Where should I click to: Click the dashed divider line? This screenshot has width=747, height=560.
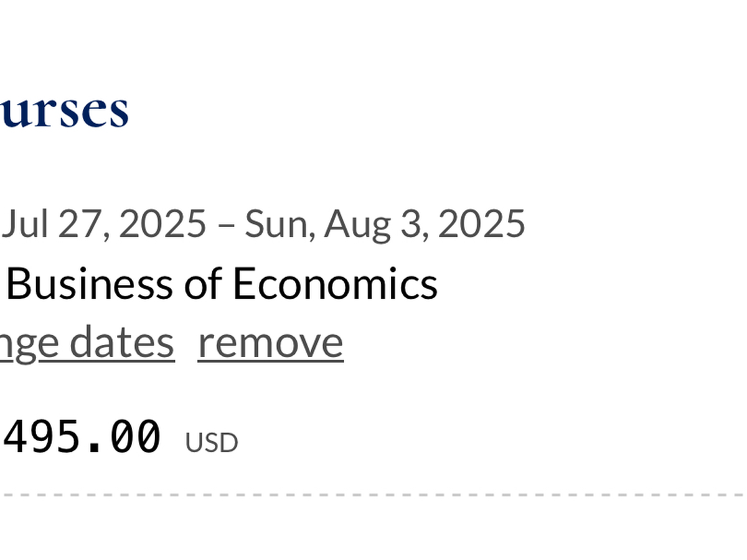click(x=374, y=495)
